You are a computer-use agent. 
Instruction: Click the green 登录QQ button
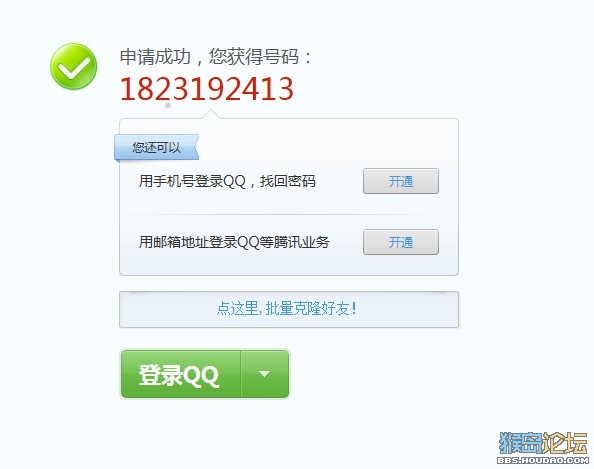click(x=181, y=374)
